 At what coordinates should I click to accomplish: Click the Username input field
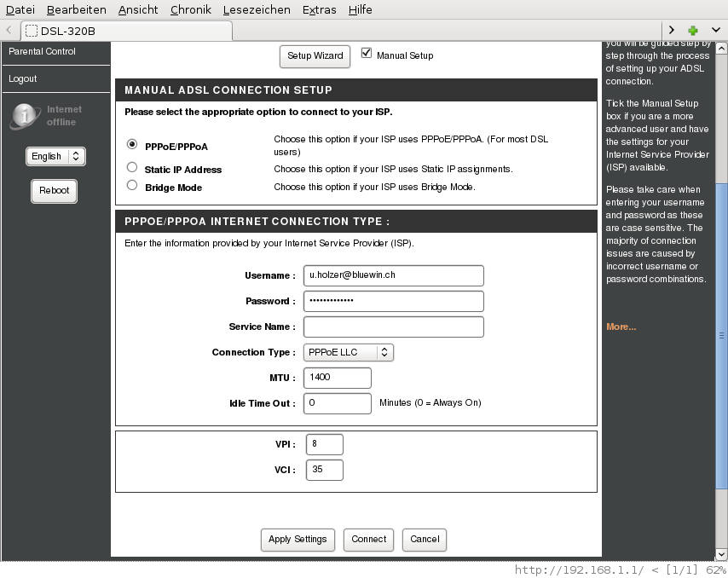(x=394, y=275)
